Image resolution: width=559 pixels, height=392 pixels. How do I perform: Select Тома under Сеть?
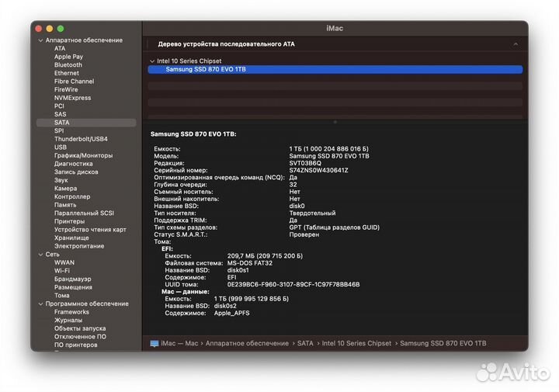[61, 296]
